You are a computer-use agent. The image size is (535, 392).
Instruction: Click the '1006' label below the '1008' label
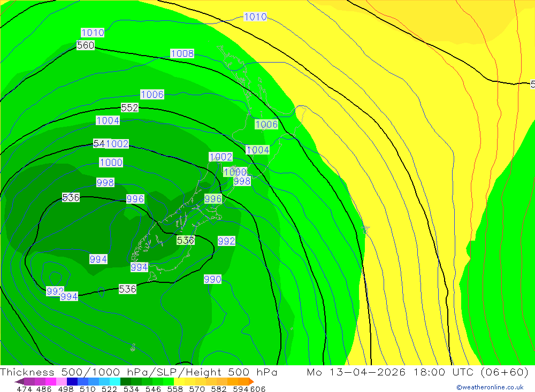click(x=152, y=94)
